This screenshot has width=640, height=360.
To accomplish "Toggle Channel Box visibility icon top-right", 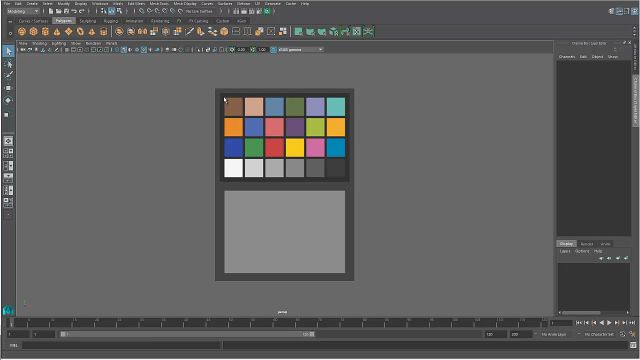I will (x=635, y=11).
